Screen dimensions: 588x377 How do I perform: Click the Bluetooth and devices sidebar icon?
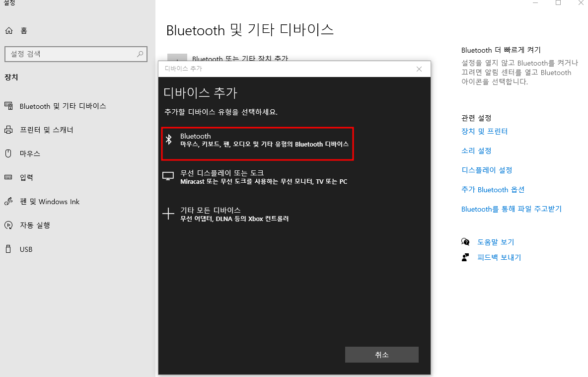[8, 106]
